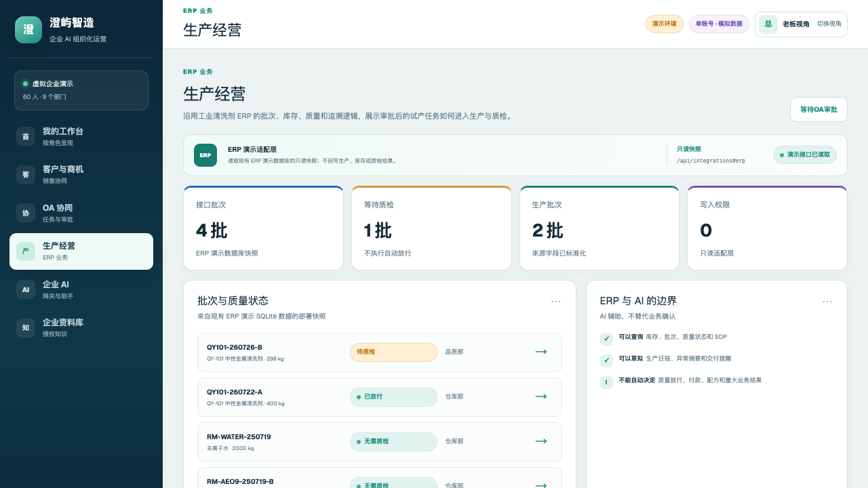The width and height of the screenshot is (868, 488).
Task: Click the /api/integrations#erp path text
Action: (x=711, y=161)
